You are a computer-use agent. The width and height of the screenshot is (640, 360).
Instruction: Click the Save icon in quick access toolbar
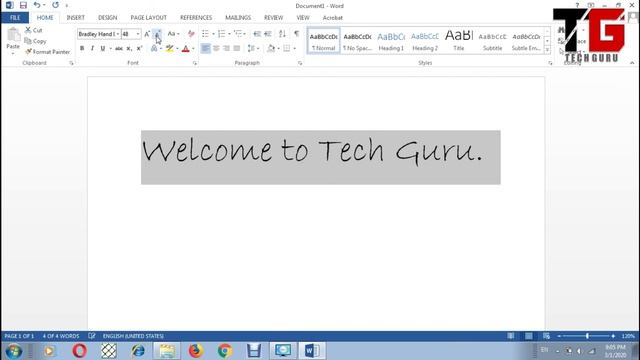pyautogui.click(x=23, y=5)
